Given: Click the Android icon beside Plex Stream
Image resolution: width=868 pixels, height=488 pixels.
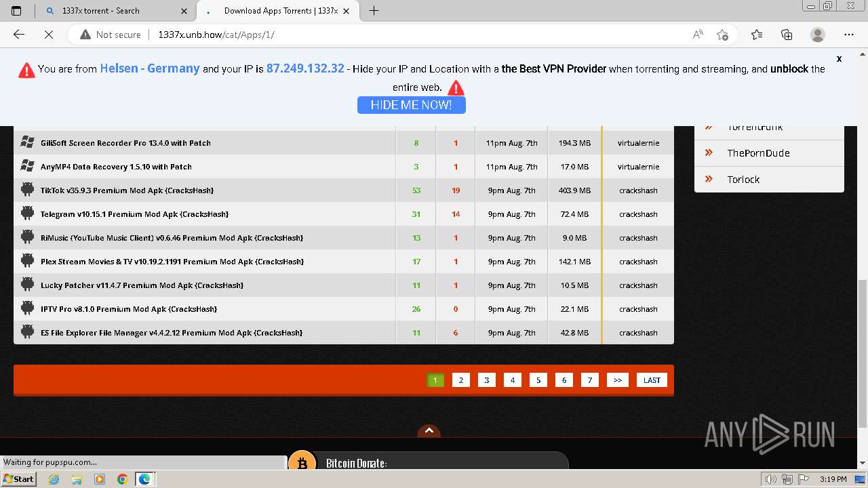Looking at the screenshot, I should (28, 261).
